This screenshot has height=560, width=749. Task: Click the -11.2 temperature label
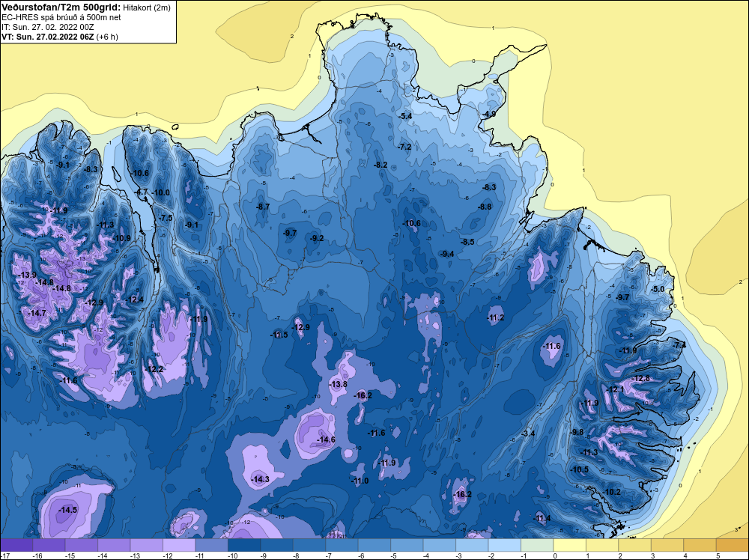point(495,318)
